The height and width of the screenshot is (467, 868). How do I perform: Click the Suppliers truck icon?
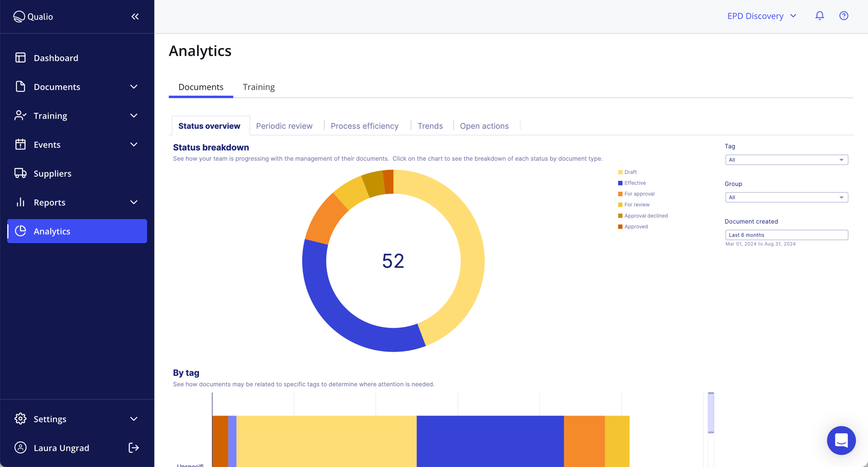pos(20,173)
